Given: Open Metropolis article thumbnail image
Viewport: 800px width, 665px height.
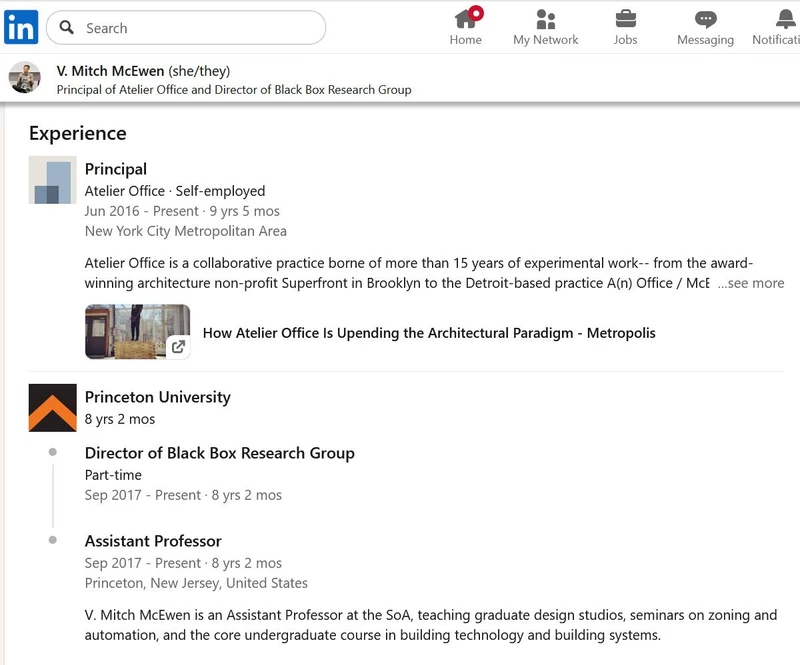Looking at the screenshot, I should tap(137, 332).
